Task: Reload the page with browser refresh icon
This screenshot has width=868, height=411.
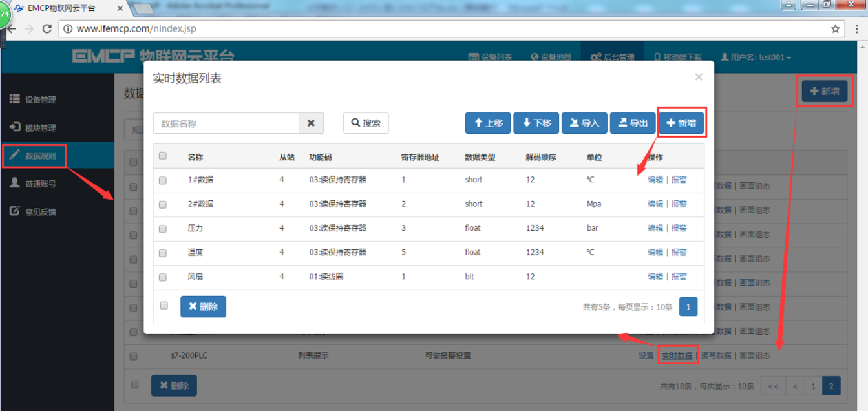Action: tap(47, 28)
